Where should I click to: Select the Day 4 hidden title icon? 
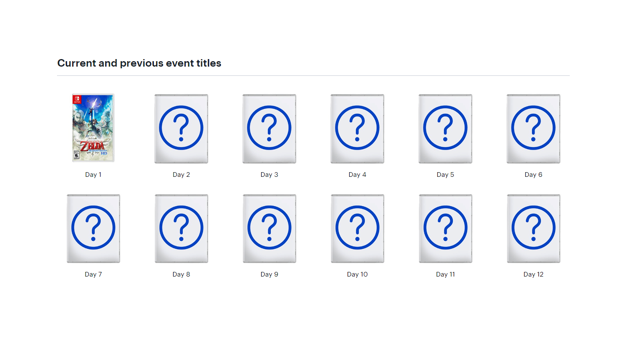pyautogui.click(x=357, y=128)
